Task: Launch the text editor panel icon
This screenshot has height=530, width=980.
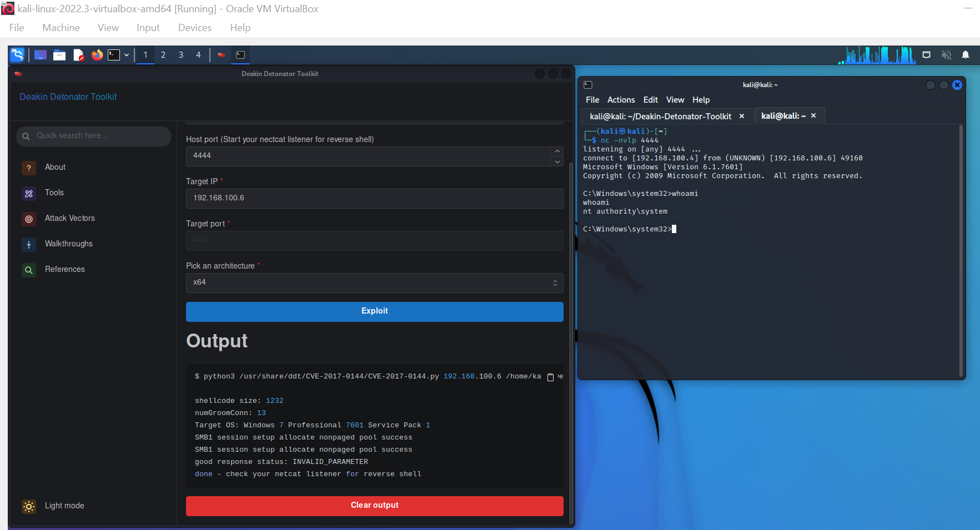Action: tap(78, 55)
